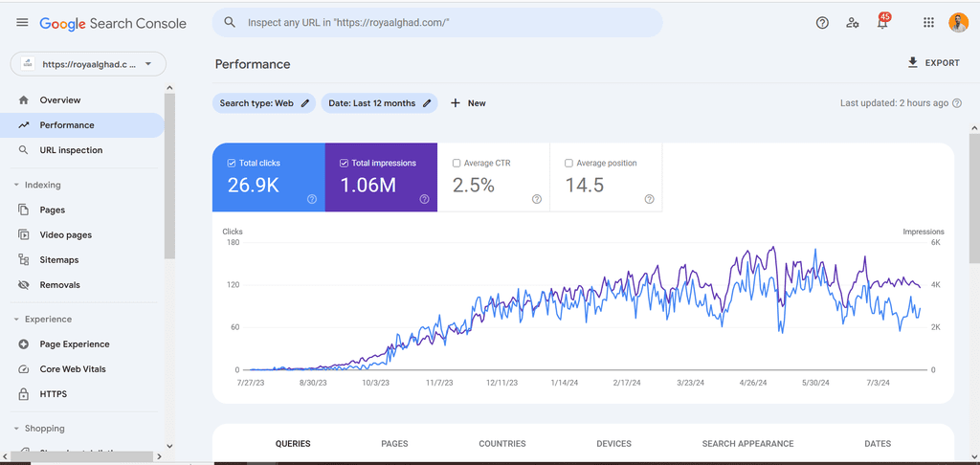Switch to the QUERIES tab
This screenshot has width=980, height=465.
(293, 444)
